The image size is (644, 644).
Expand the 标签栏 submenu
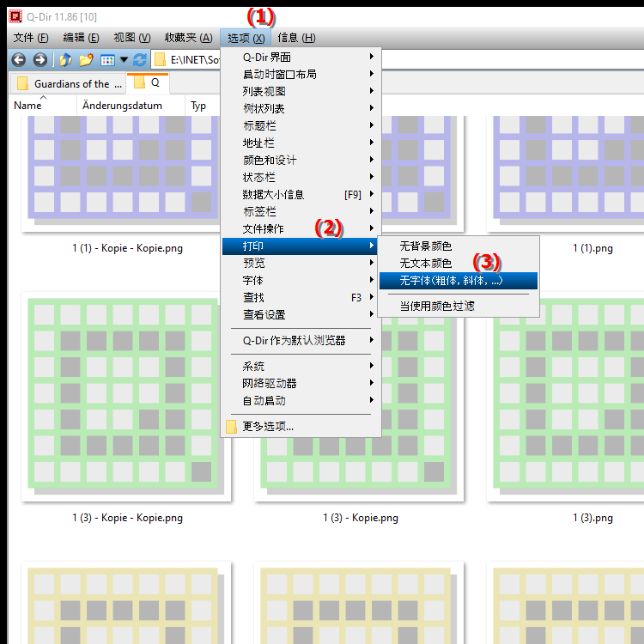(x=301, y=211)
